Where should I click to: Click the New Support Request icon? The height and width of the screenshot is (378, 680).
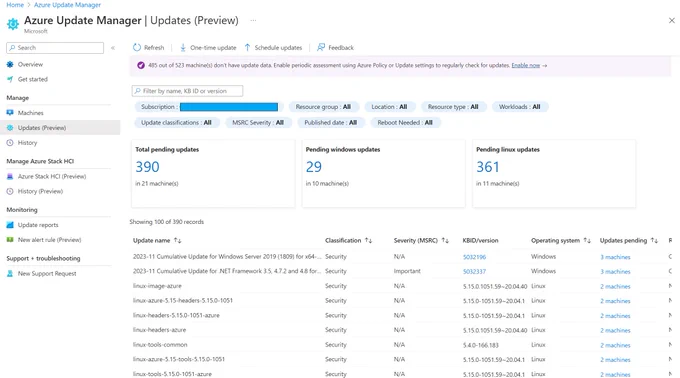point(10,274)
